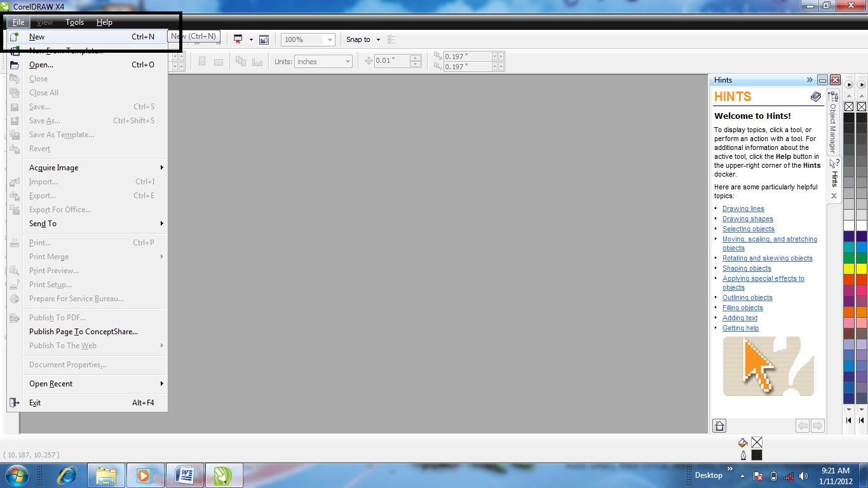The width and height of the screenshot is (868, 488).
Task: Open dropdown arrow beside Welcome screen icon
Action: (250, 39)
